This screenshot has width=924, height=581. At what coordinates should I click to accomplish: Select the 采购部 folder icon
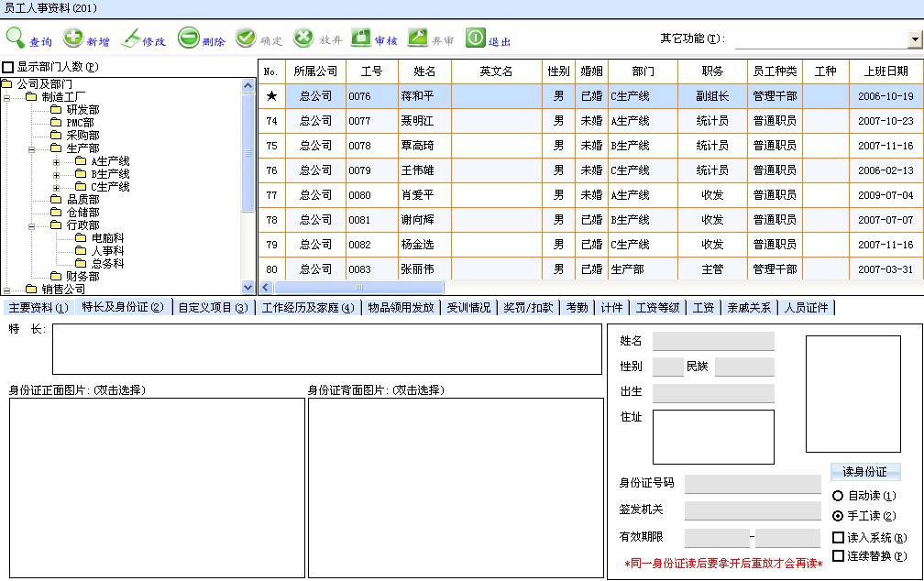56,135
